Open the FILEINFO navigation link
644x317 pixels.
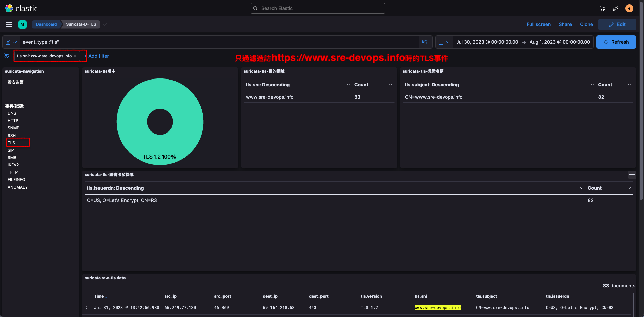(16, 180)
